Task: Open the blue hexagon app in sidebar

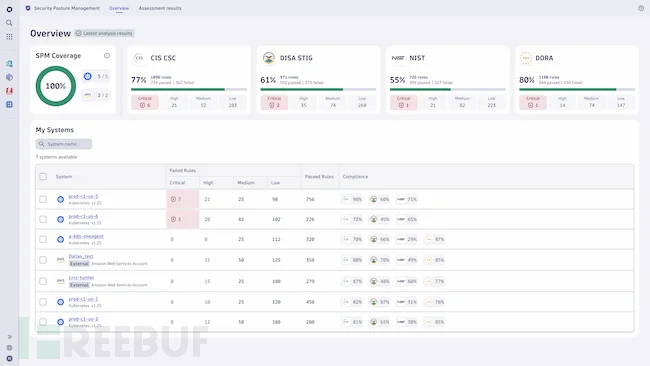Action: (9, 77)
